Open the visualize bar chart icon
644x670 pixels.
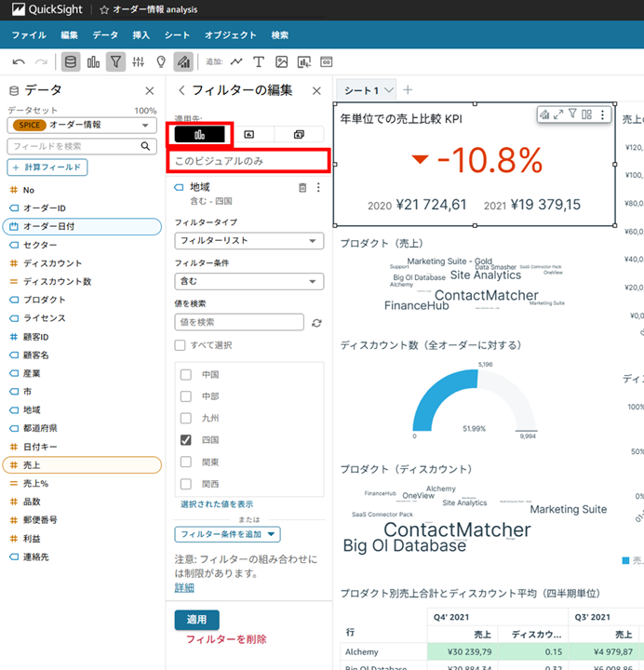[x=93, y=62]
